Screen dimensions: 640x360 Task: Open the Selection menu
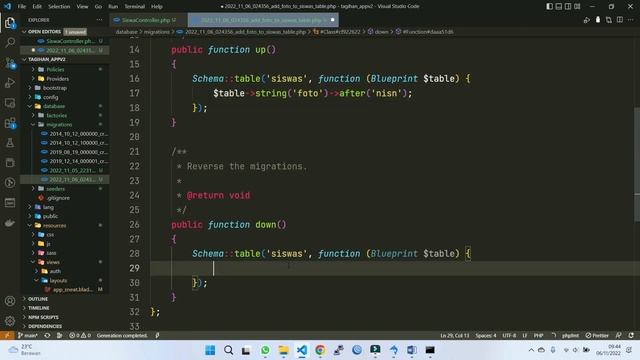pos(59,7)
